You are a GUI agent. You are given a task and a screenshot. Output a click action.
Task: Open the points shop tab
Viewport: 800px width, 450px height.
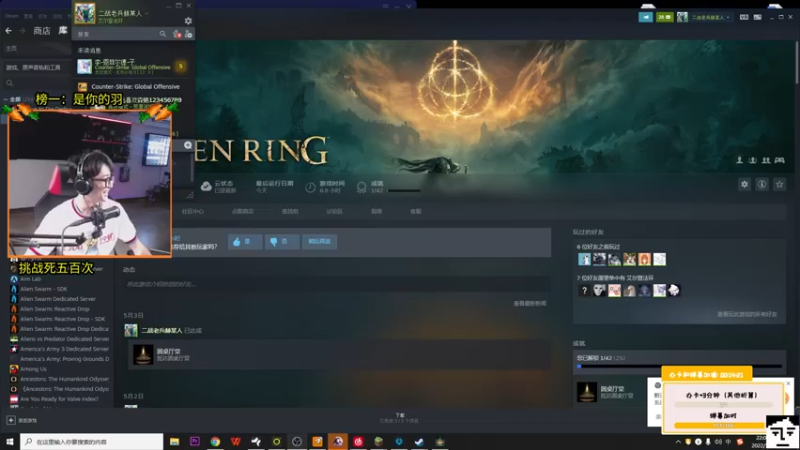(242, 211)
